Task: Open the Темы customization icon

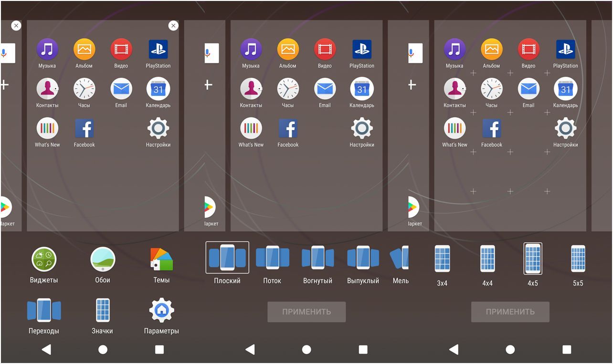Action: point(161,260)
